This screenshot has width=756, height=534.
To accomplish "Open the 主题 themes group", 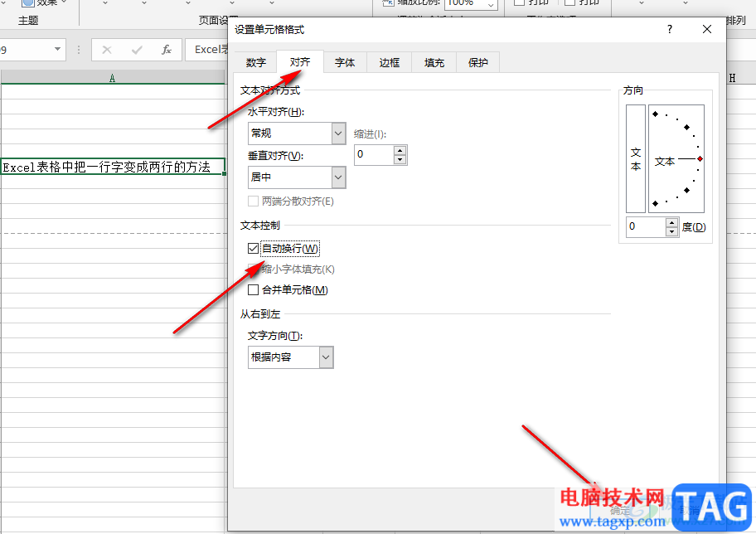I will tap(28, 20).
